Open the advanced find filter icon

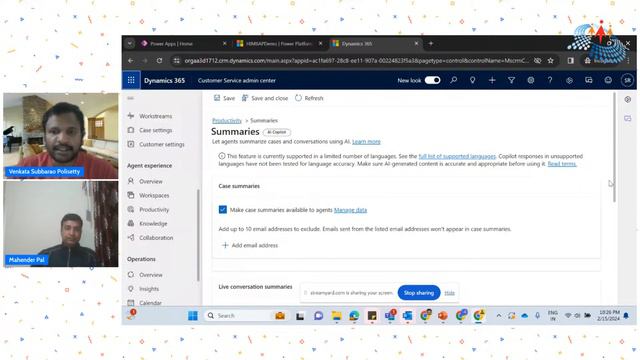coord(511,80)
